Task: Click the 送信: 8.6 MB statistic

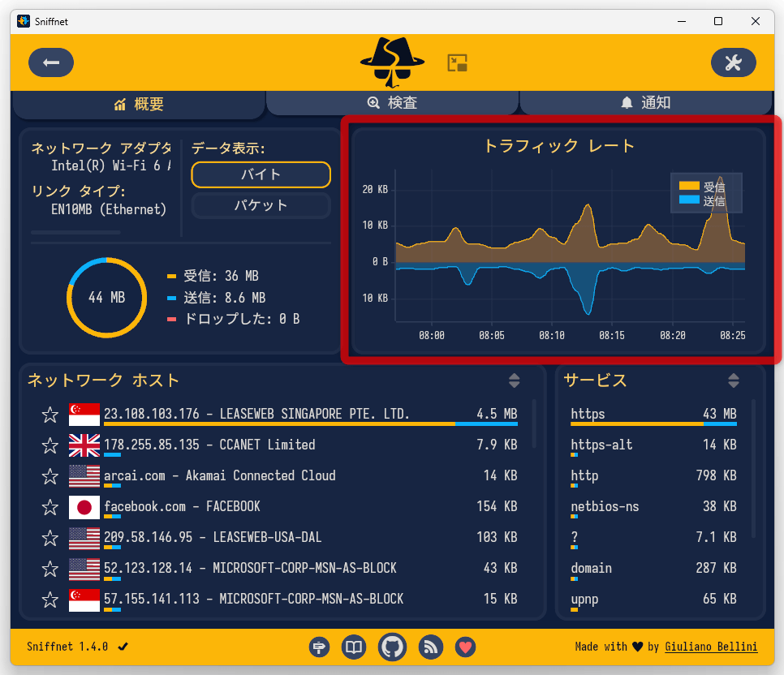Action: 225,298
